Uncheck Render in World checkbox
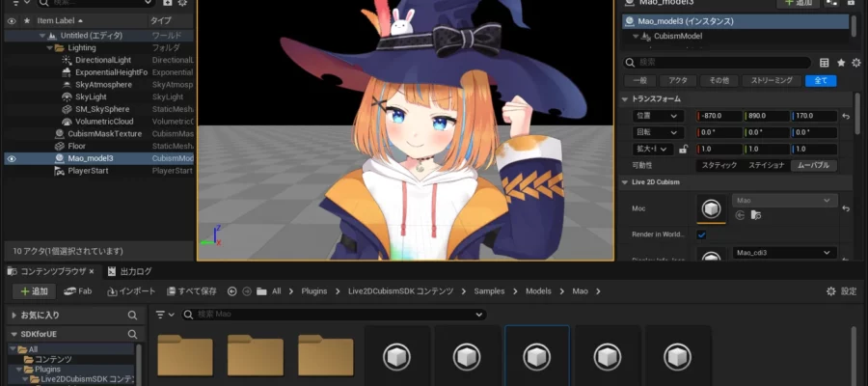The height and width of the screenshot is (386, 868). coord(701,234)
